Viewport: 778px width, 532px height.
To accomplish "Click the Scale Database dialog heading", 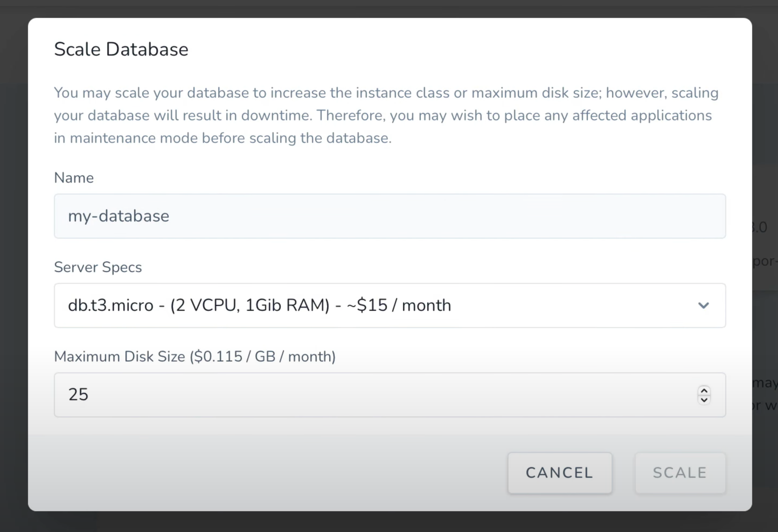I will 121,49.
